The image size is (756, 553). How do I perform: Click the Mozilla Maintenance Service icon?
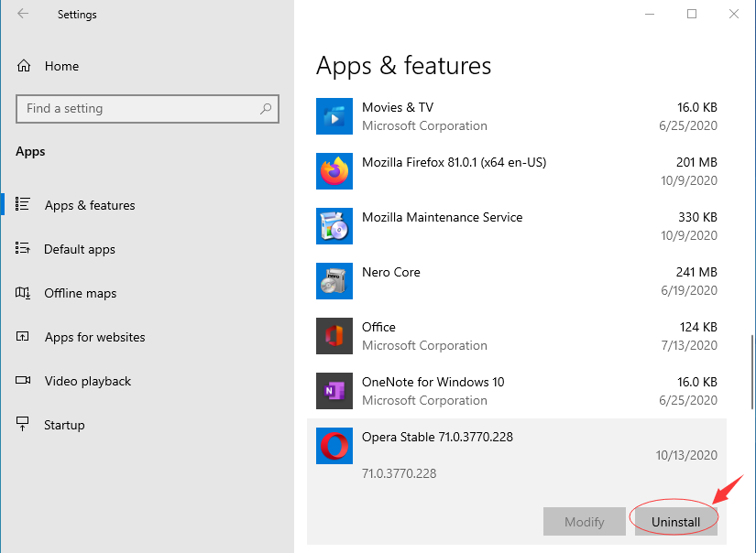click(x=334, y=226)
